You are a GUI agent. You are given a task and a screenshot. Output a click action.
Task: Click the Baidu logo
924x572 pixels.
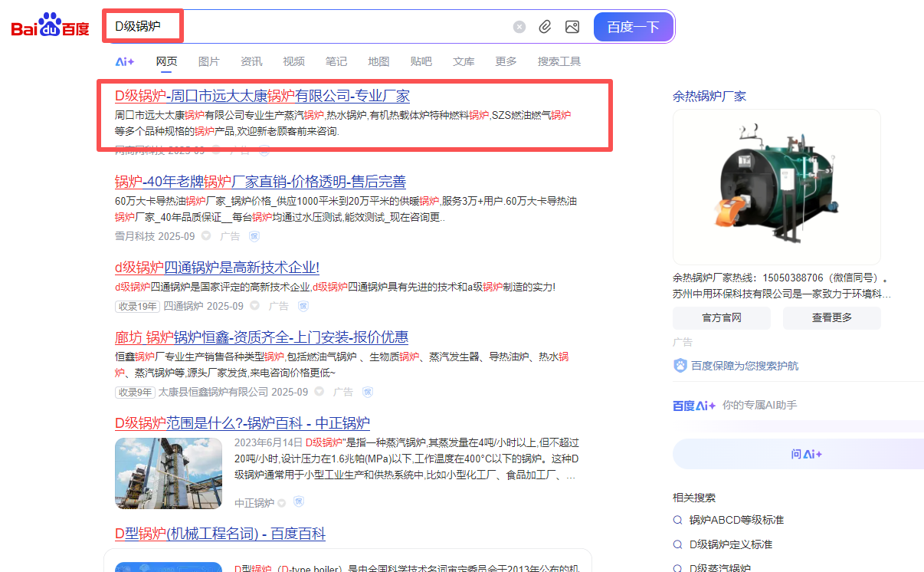click(51, 27)
